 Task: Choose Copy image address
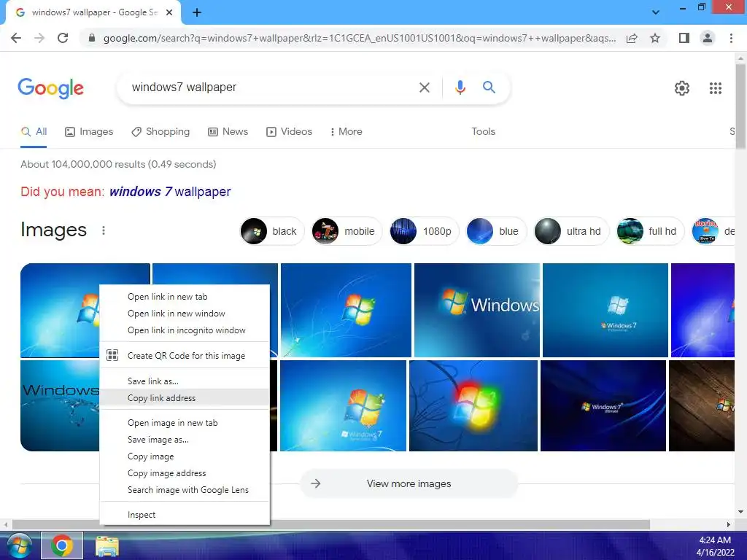click(x=185, y=472)
